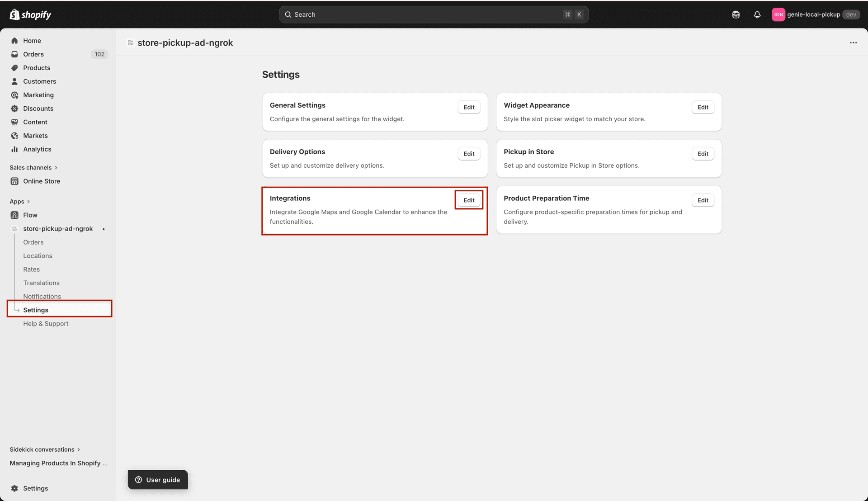The width and height of the screenshot is (868, 501).
Task: Click Edit on the Integrations card
Action: tap(469, 199)
